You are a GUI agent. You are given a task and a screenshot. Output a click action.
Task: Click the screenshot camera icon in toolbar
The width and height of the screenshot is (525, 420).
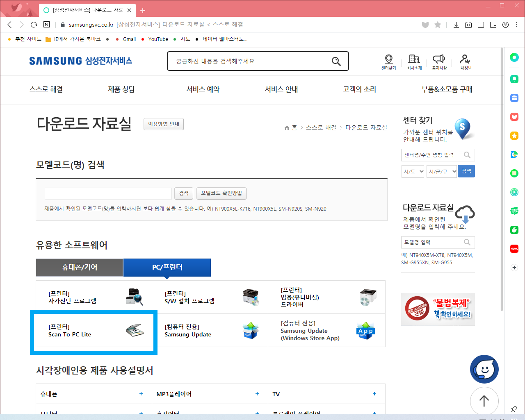coord(468,25)
